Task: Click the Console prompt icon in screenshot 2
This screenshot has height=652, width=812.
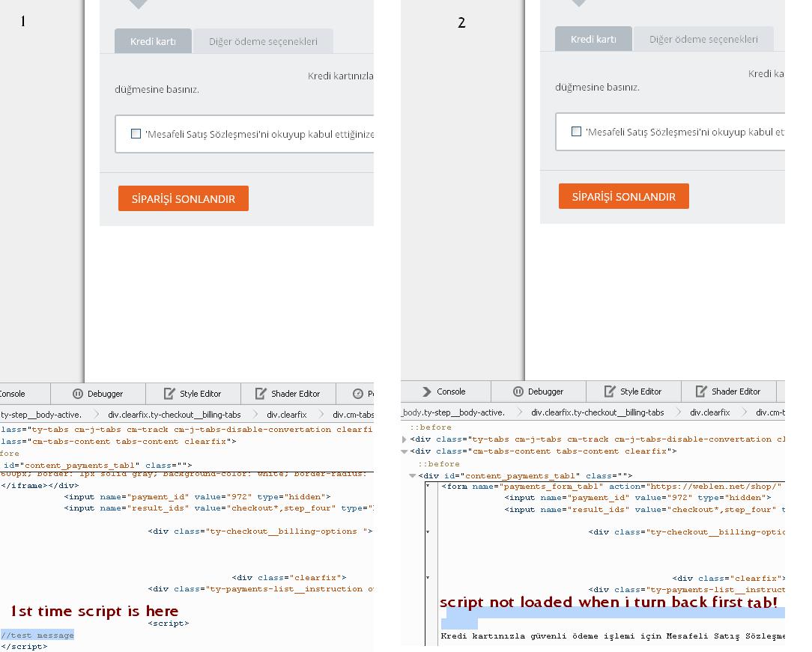Action: (x=427, y=391)
